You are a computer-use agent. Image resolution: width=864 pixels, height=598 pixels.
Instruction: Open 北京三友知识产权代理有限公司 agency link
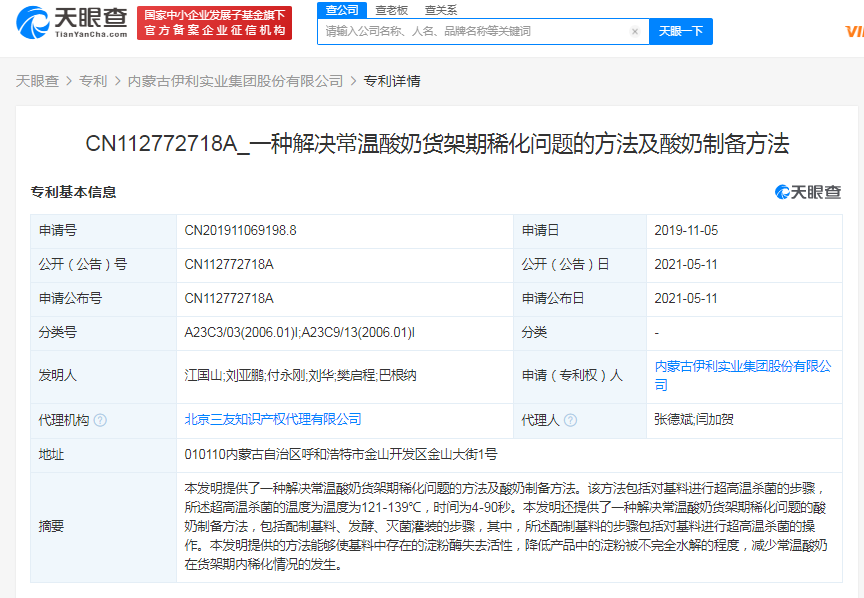[273, 419]
